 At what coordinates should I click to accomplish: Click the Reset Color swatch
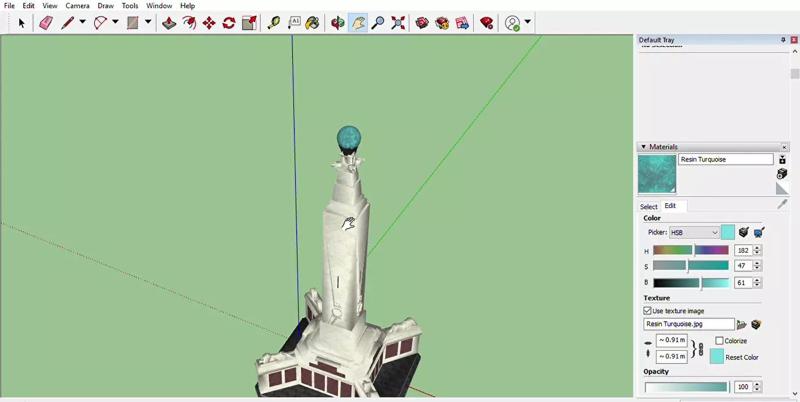717,356
